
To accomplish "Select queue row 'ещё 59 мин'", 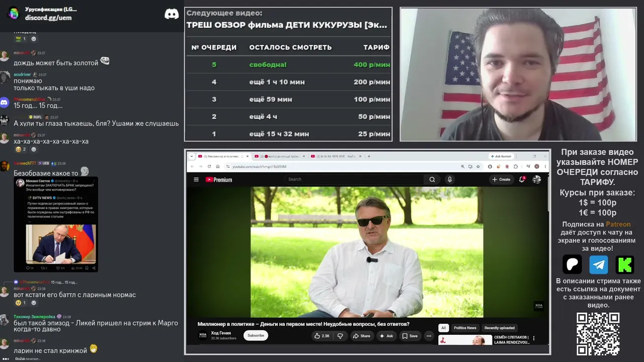I will 288,99.
